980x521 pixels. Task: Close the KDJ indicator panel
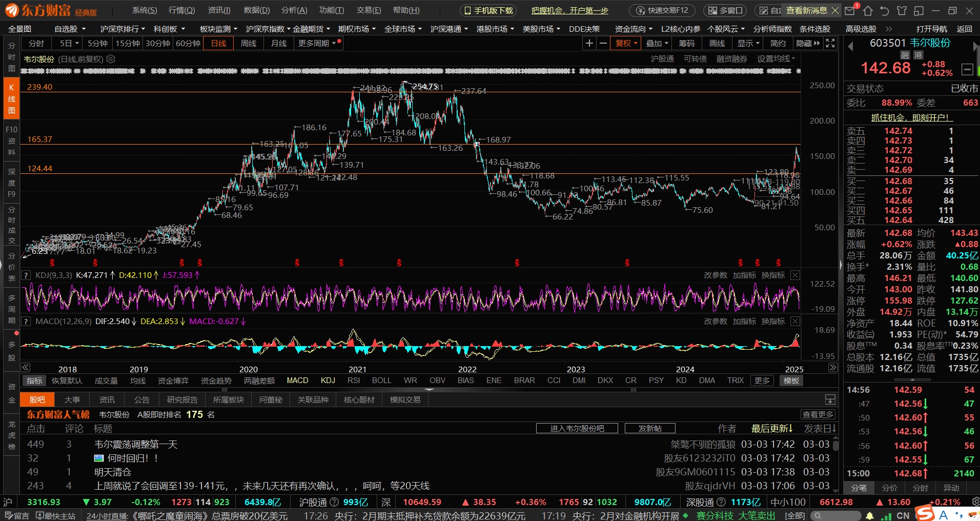tap(795, 275)
